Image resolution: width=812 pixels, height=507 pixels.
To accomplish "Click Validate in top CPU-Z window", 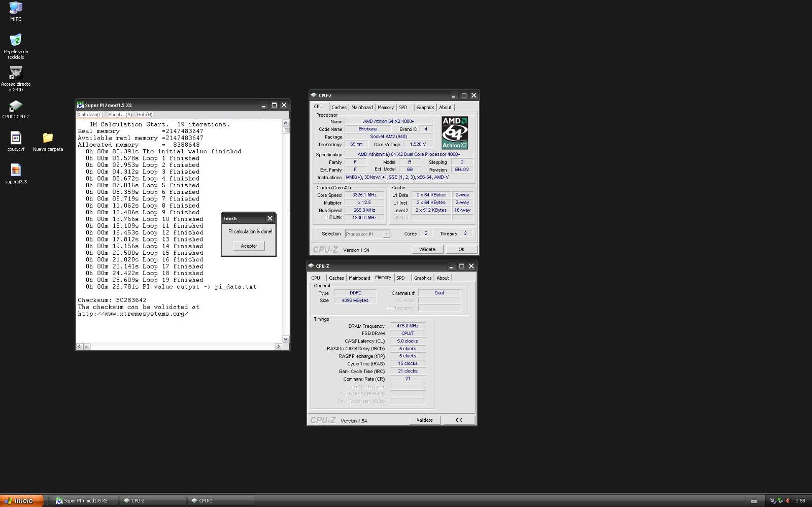I will 427,249.
